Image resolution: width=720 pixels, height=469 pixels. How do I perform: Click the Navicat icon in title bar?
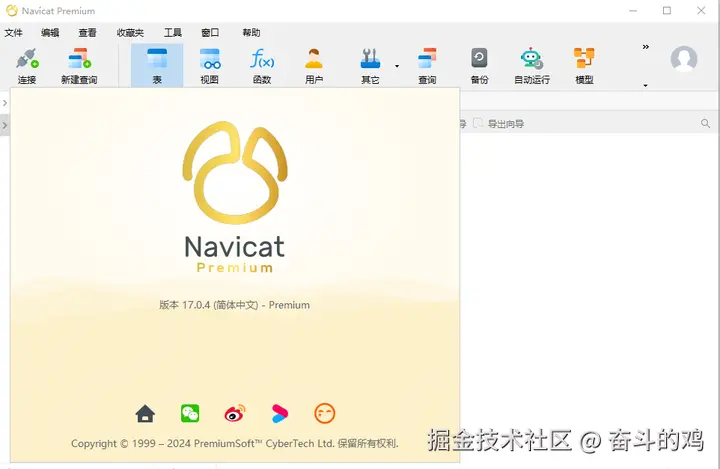[11, 11]
